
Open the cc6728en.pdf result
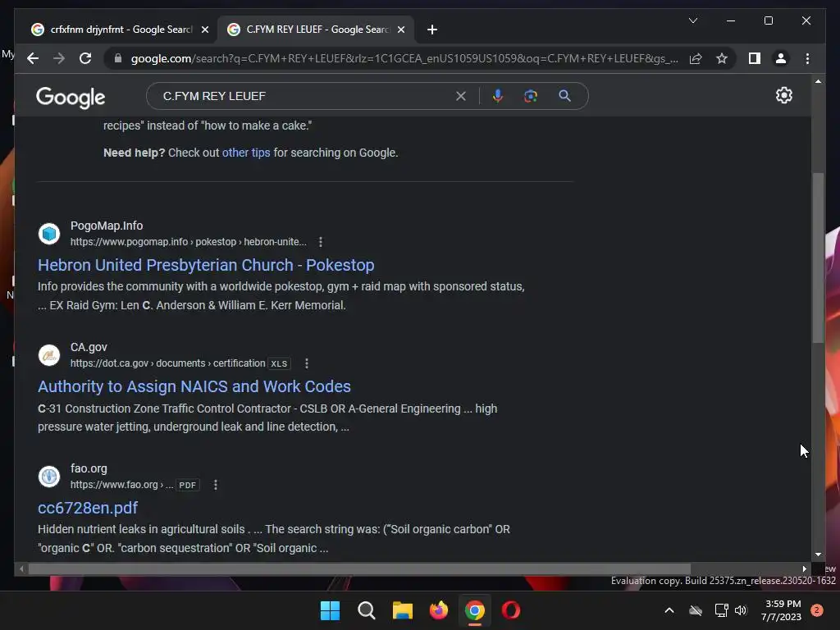pyautogui.click(x=87, y=508)
